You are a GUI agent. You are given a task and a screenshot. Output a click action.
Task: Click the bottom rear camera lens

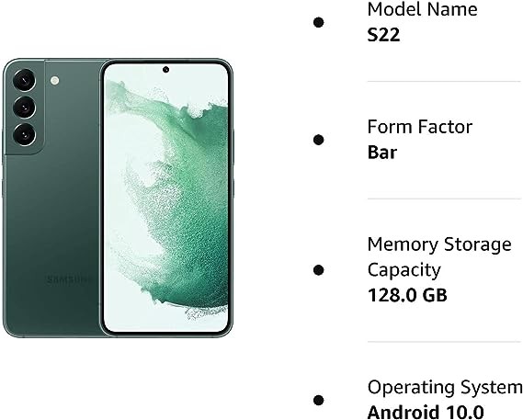pyautogui.click(x=24, y=135)
